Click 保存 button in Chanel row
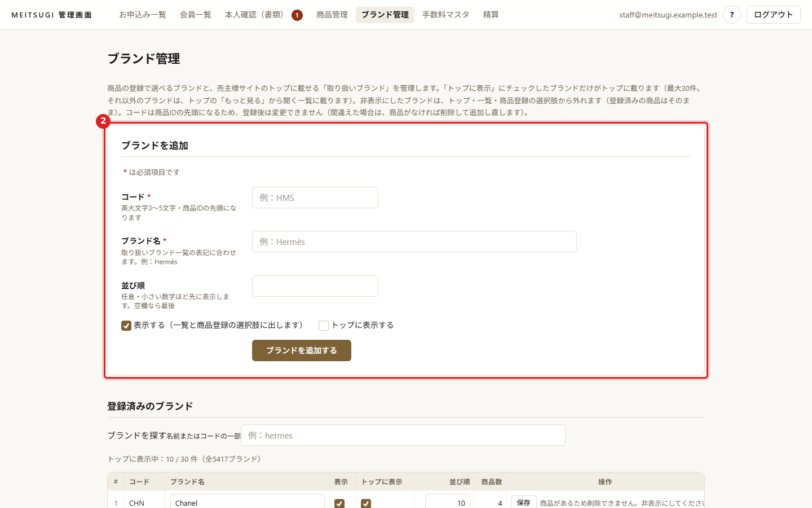Screen dimensions: 812x508 [524, 502]
